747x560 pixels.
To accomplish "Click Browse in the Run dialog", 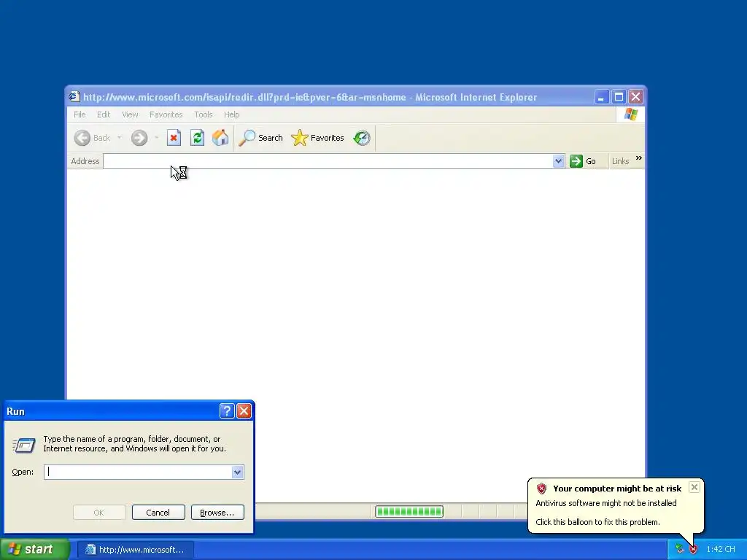I will [217, 513].
